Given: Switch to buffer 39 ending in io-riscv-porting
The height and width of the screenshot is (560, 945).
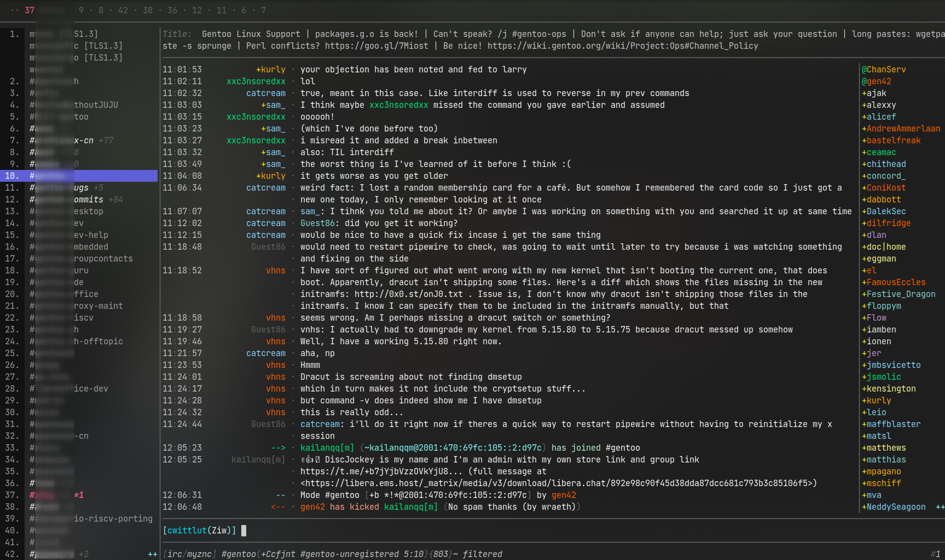Looking at the screenshot, I should tap(79, 519).
